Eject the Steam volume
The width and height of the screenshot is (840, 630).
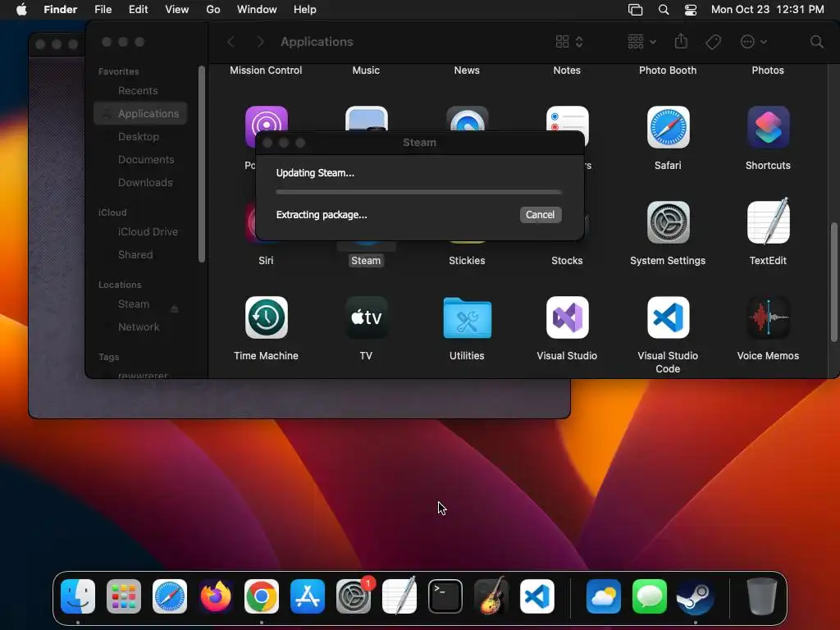[x=174, y=308]
